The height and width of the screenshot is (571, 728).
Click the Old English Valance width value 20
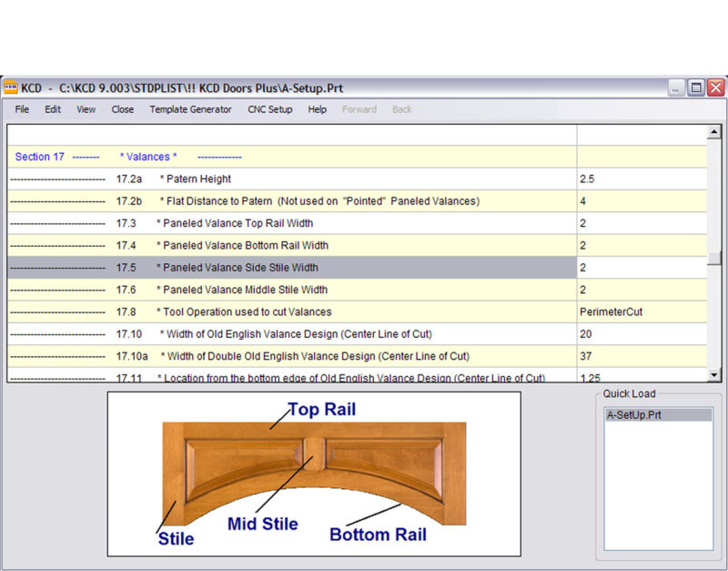point(641,334)
